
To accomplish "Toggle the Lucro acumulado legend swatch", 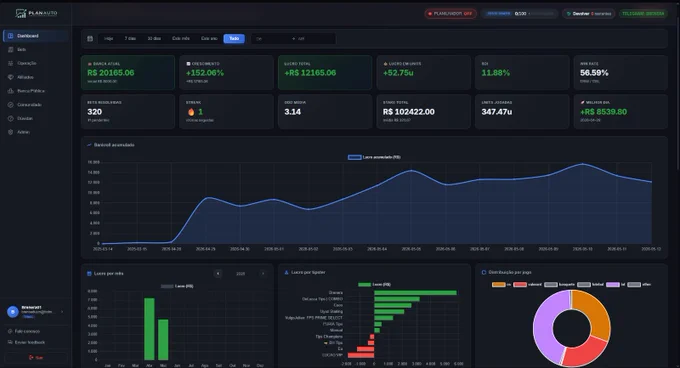I will [354, 157].
